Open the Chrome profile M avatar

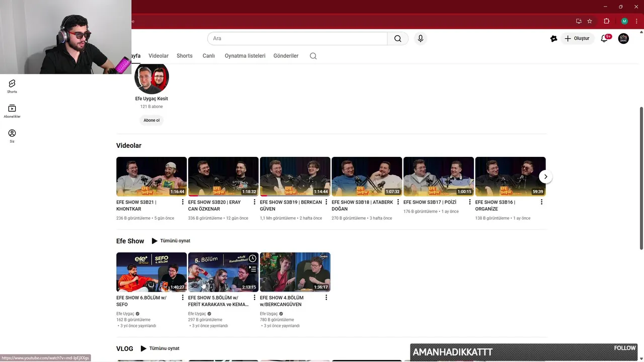tap(624, 21)
